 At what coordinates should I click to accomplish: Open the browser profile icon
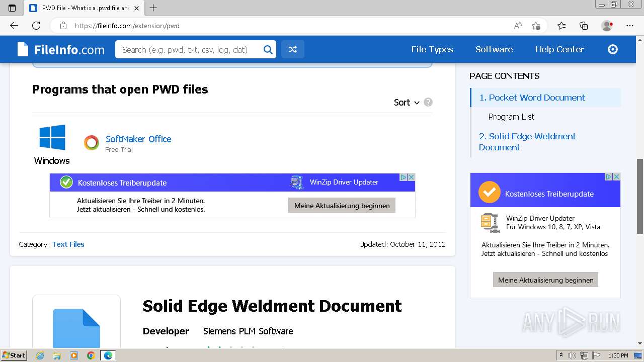point(607,26)
